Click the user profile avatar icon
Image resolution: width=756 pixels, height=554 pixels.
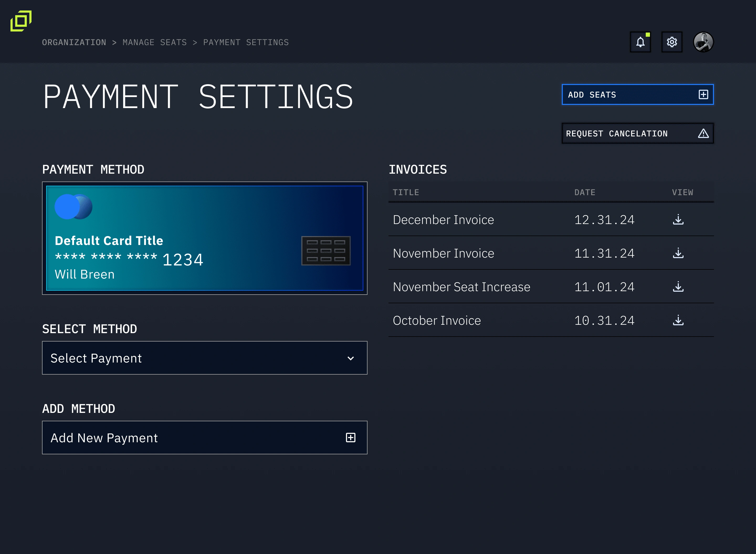[704, 42]
